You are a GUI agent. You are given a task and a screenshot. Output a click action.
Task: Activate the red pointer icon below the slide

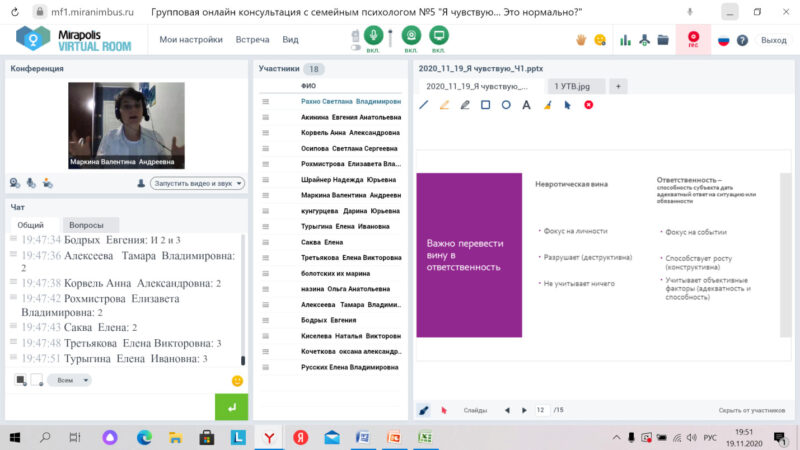pos(443,410)
